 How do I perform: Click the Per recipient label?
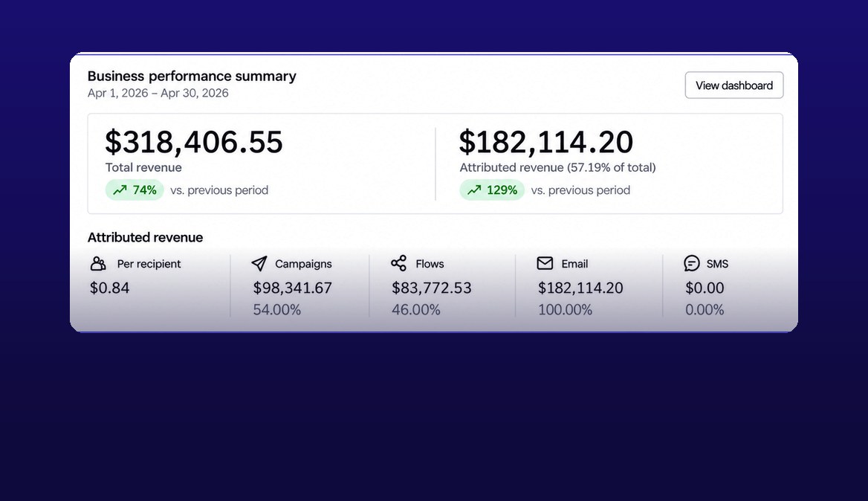click(149, 264)
